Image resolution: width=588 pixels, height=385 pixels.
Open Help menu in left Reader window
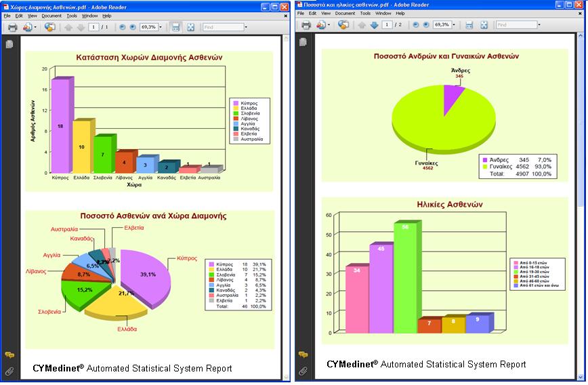[107, 15]
